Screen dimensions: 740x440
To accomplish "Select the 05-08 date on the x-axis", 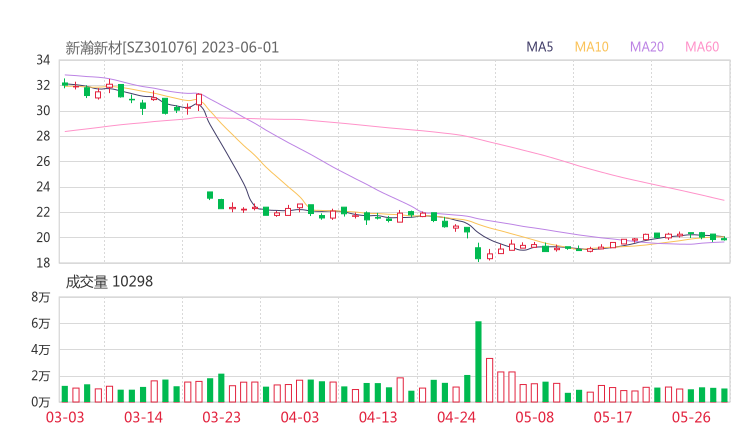I will pos(534,417).
